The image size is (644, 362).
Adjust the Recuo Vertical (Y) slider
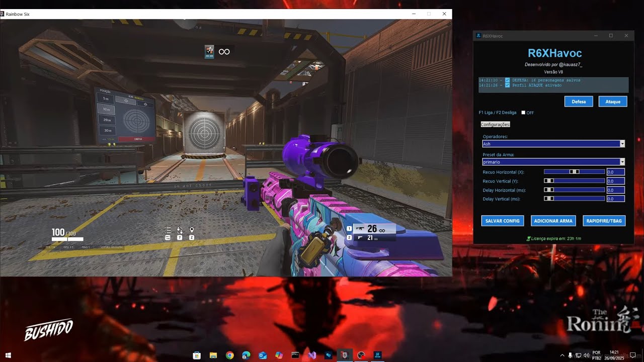575,181
